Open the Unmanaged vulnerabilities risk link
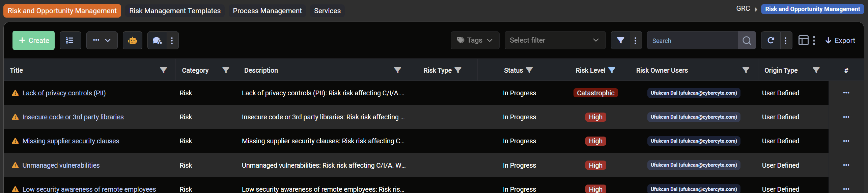The height and width of the screenshot is (193, 868). [x=61, y=165]
